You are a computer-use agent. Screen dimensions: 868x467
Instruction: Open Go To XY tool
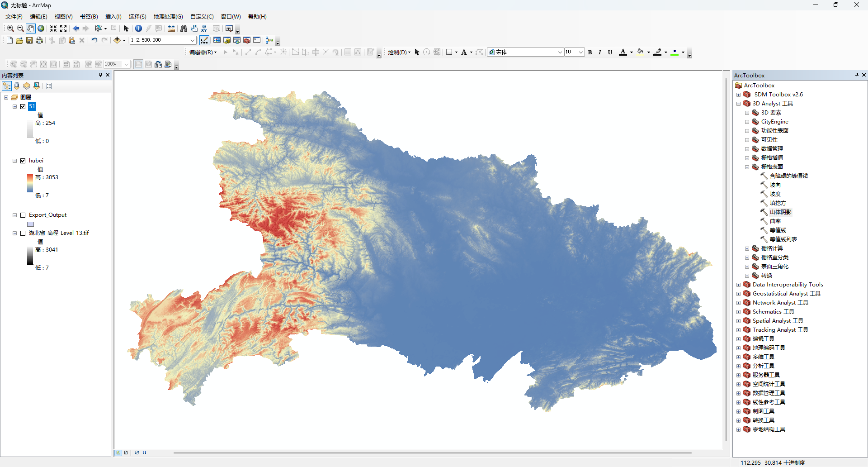coord(204,29)
